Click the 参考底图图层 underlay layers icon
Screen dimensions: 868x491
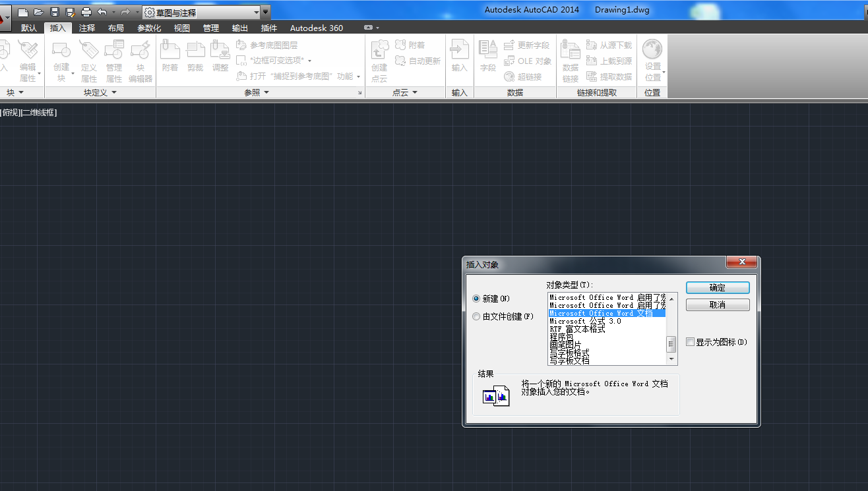pyautogui.click(x=242, y=45)
